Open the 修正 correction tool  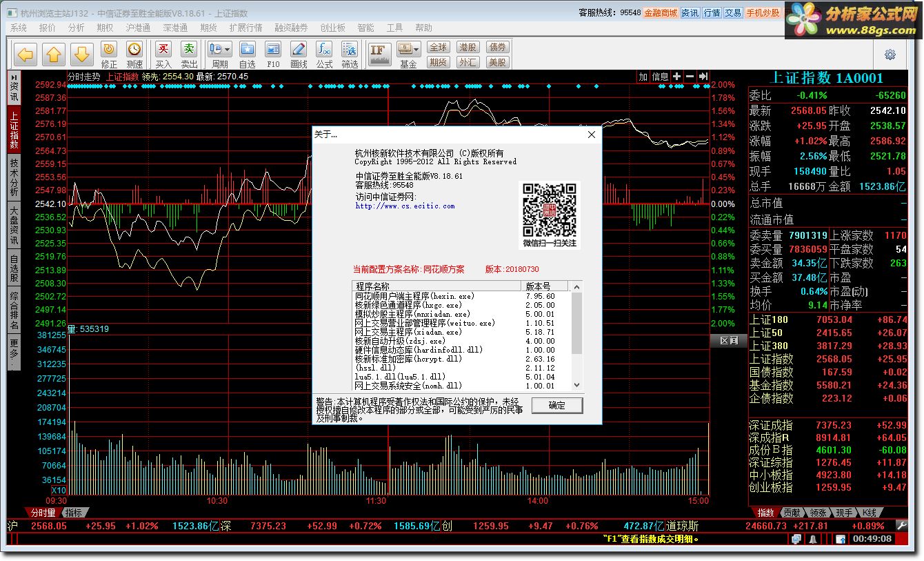coord(109,55)
